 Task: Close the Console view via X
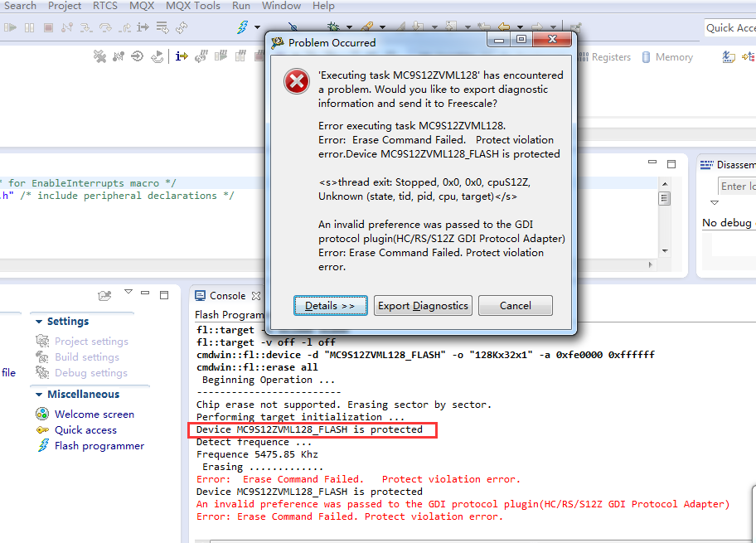pos(256,296)
